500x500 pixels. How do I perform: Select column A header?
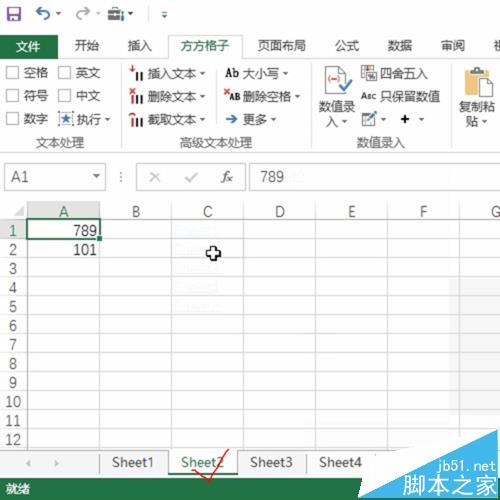(x=63, y=211)
